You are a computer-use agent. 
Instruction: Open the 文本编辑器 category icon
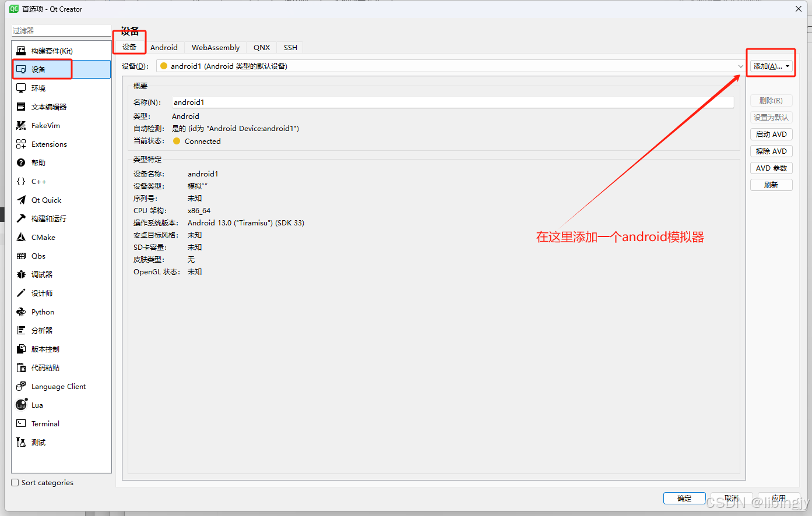(x=21, y=107)
